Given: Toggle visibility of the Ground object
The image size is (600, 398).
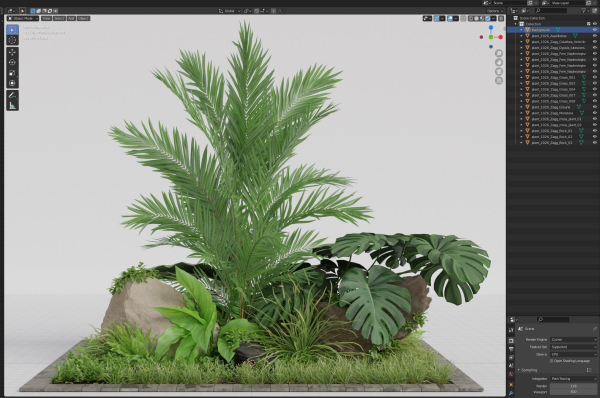Looking at the screenshot, I should 595,107.
